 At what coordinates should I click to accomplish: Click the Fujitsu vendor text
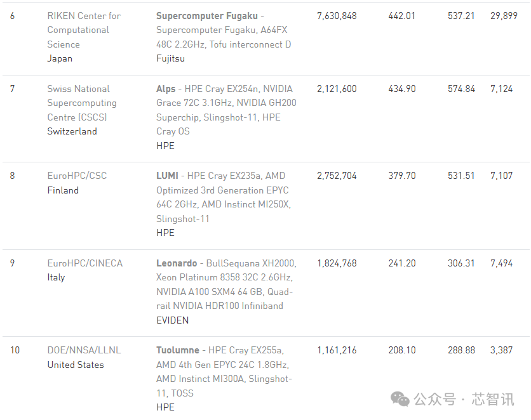click(x=171, y=59)
